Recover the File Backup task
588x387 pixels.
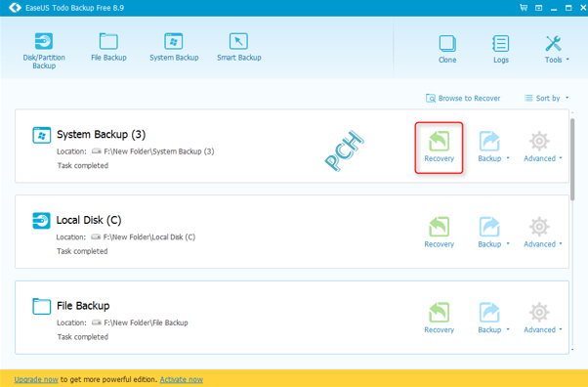(440, 318)
